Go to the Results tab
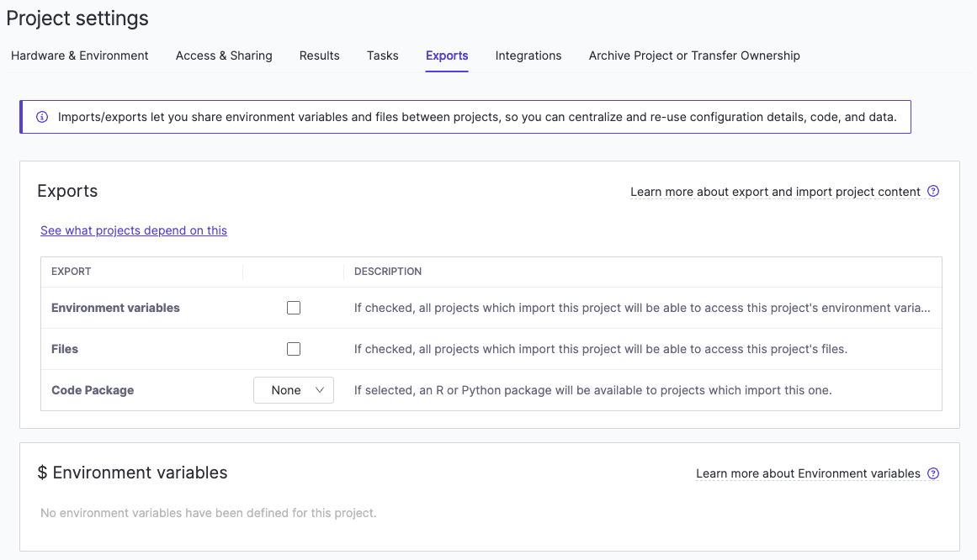This screenshot has width=977, height=560. pyautogui.click(x=319, y=55)
